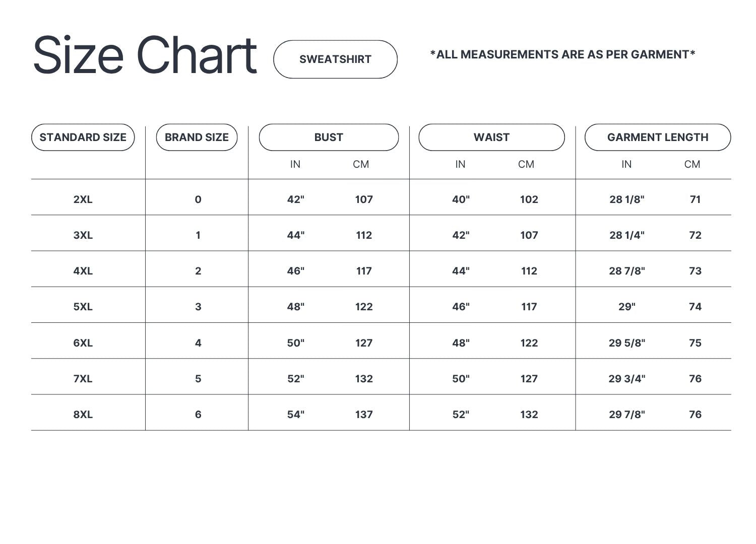Select the WAIST column header
The image size is (756, 544).
click(491, 138)
